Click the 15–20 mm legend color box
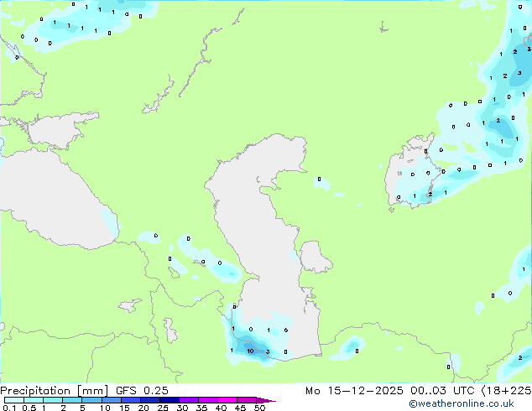The width and height of the screenshot is (532, 411). [x=130, y=400]
